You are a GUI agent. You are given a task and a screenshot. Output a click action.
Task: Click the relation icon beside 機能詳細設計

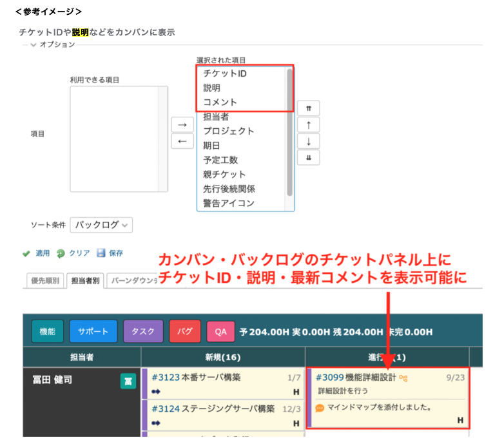coord(403,378)
